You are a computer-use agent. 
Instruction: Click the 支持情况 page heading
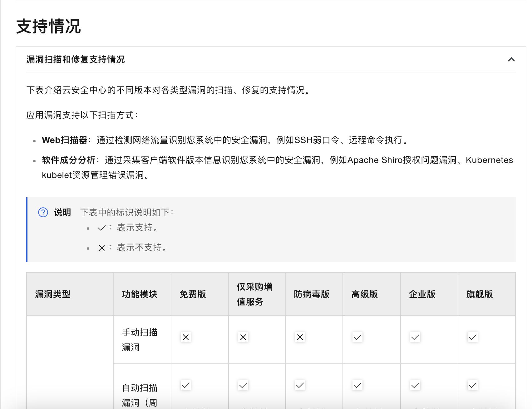[49, 26]
